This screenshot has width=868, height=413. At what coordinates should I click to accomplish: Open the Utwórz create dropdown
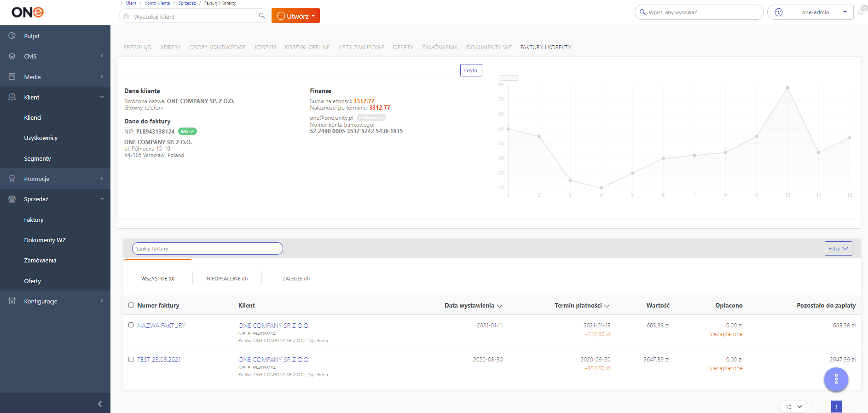click(295, 16)
